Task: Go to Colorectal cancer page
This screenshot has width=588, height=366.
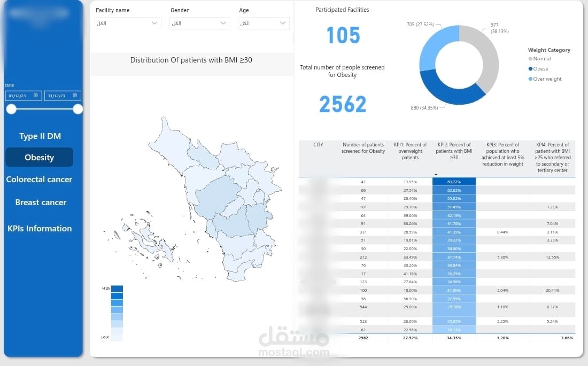Action: (39, 179)
